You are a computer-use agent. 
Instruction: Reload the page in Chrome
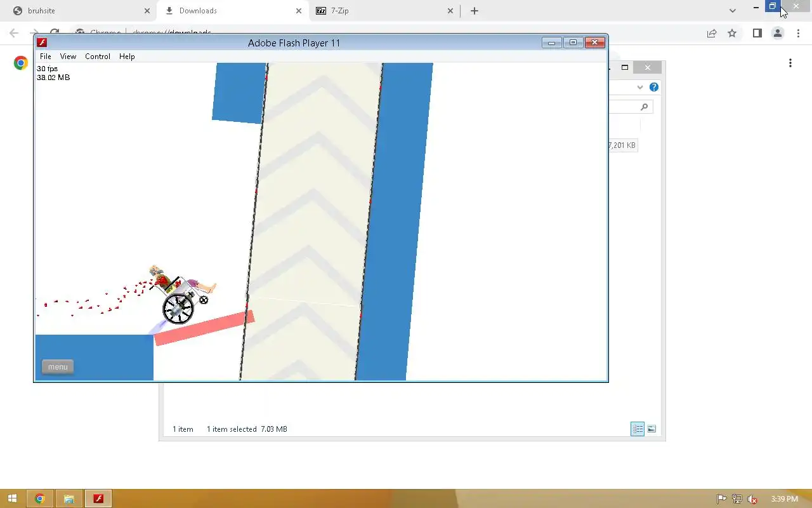[55, 32]
